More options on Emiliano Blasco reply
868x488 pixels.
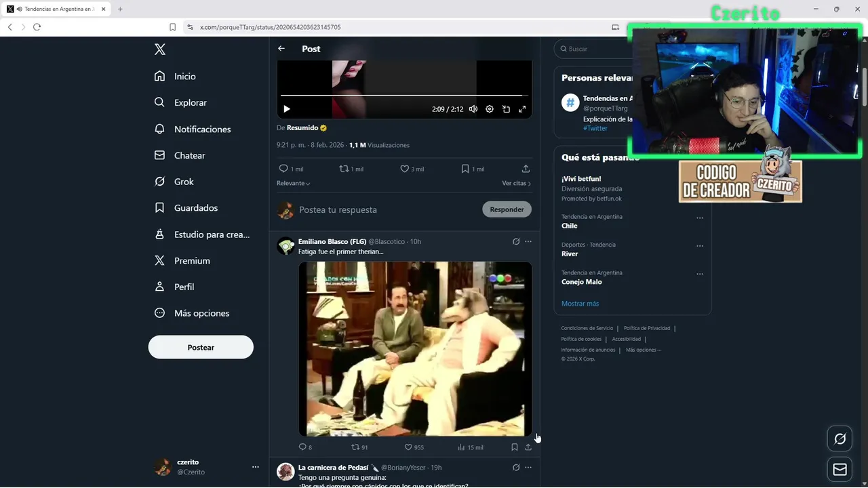pyautogui.click(x=528, y=241)
